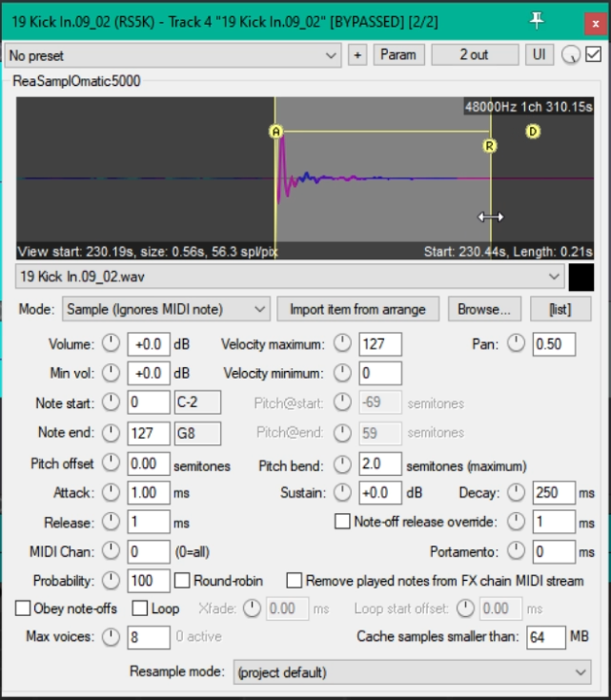The image size is (611, 700).
Task: Click the Note start number field
Action: (149, 402)
